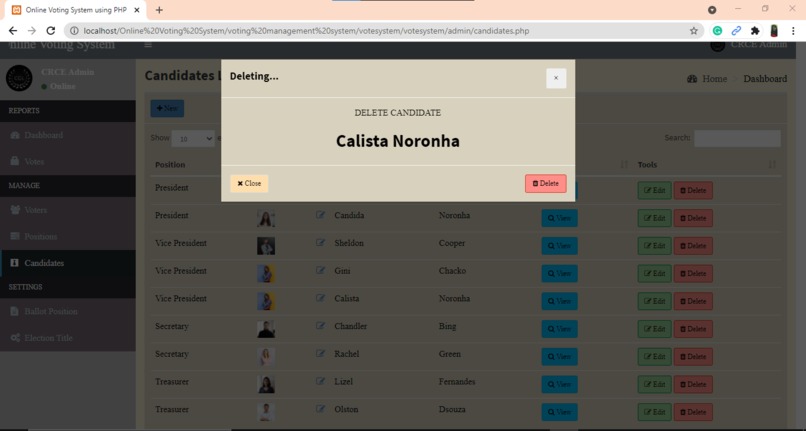This screenshot has height=431, width=806.
Task: Edit photo icon for Calista
Action: tap(320, 298)
